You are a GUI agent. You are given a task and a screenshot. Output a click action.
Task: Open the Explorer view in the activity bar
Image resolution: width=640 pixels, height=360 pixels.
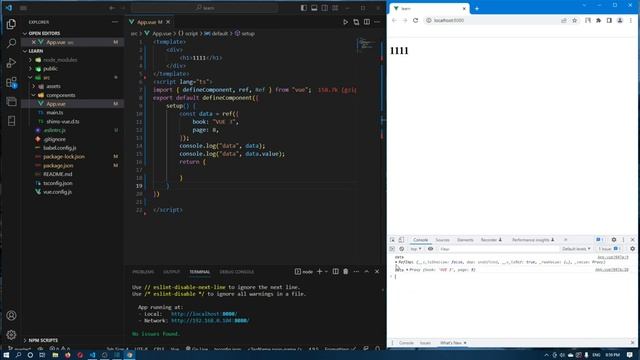click(x=11, y=24)
